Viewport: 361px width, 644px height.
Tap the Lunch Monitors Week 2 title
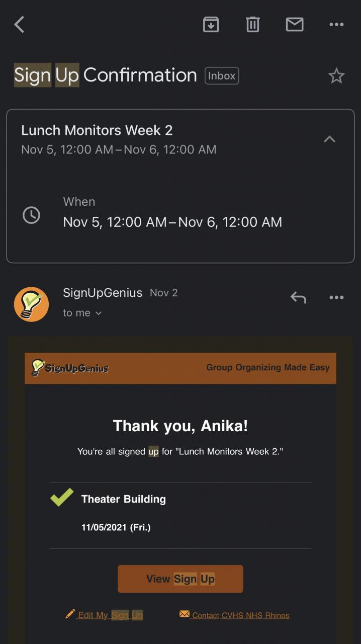click(97, 130)
